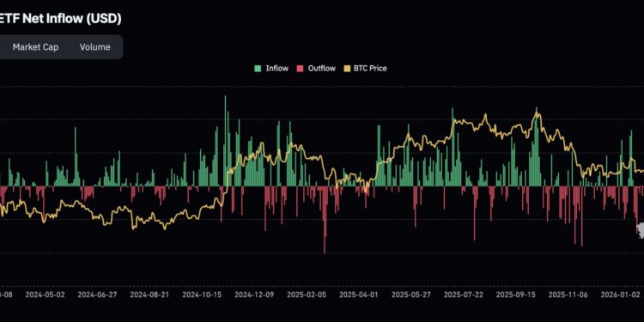Click the 2025-02-05 date label
Image resolution: width=644 pixels, height=322 pixels.
click(x=307, y=295)
